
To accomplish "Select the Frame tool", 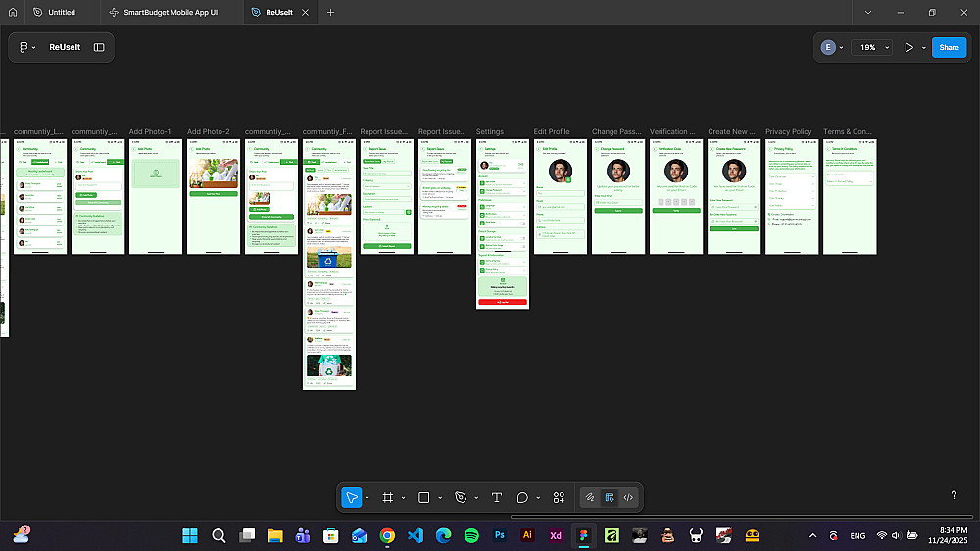I will [x=387, y=498].
